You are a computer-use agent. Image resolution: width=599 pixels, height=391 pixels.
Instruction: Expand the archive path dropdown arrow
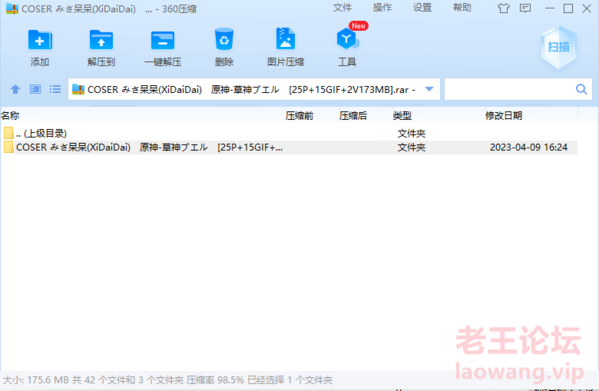429,89
